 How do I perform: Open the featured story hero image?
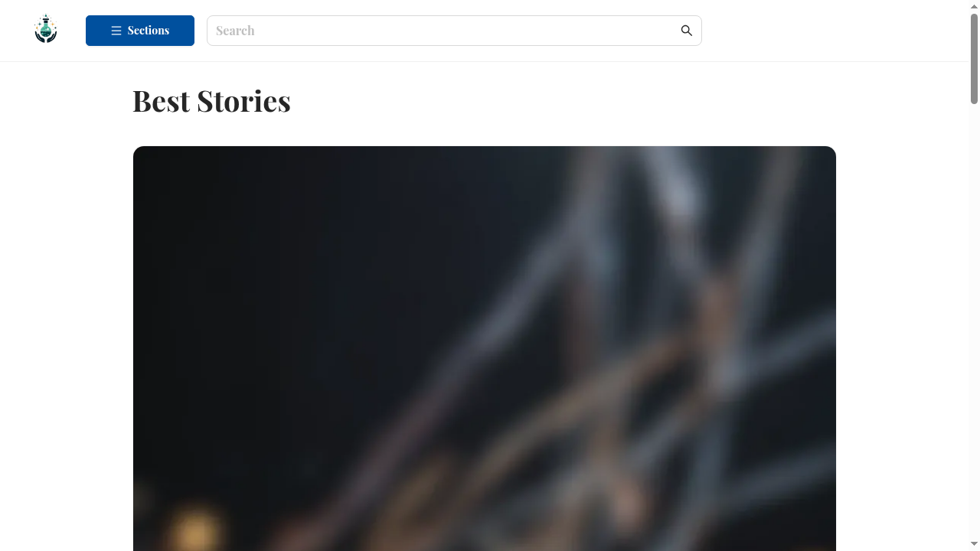(485, 348)
